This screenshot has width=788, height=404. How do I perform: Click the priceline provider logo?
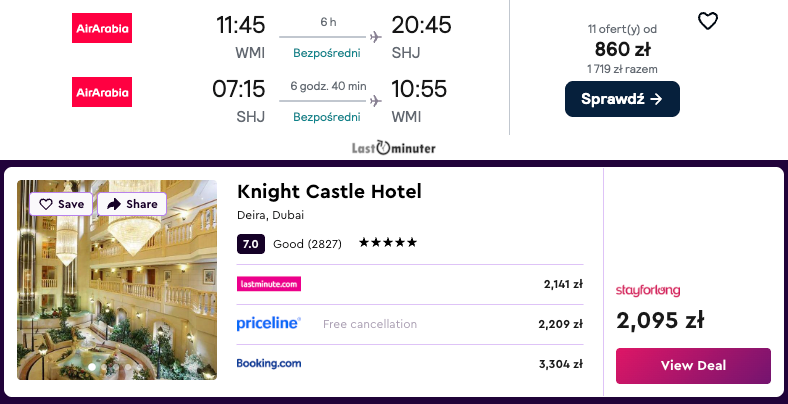269,324
